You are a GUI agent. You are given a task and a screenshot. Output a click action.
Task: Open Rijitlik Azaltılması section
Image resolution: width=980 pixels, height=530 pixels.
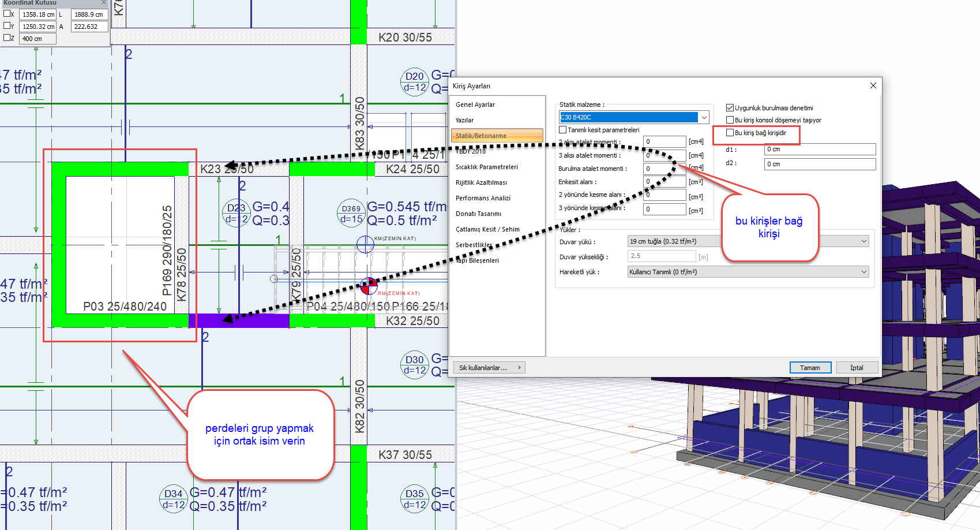point(482,182)
